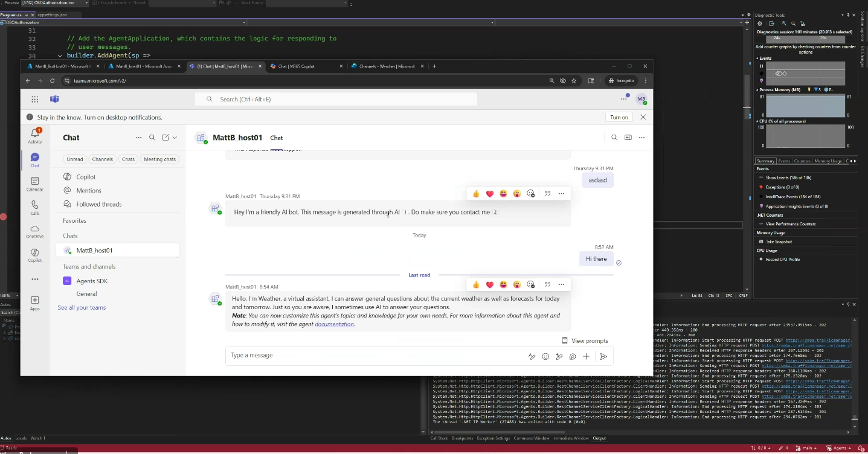Switch to the Chat M365 Copilot browser tab

[305, 66]
